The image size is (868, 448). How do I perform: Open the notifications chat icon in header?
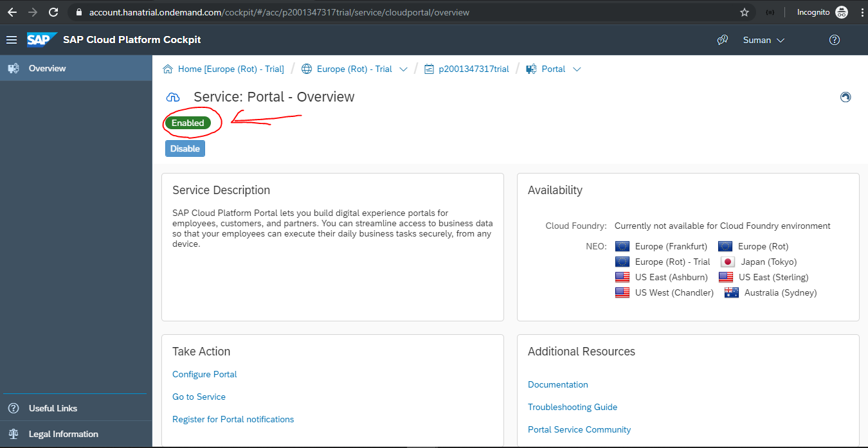coord(722,40)
